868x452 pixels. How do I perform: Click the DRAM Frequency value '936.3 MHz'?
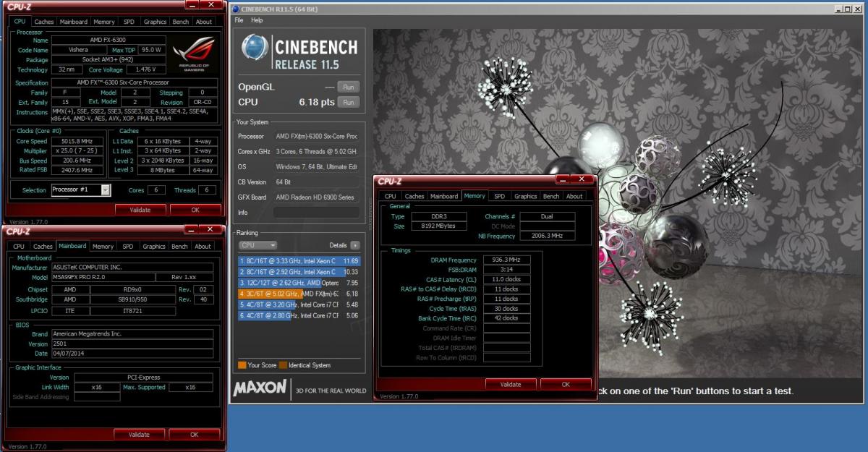pyautogui.click(x=506, y=260)
